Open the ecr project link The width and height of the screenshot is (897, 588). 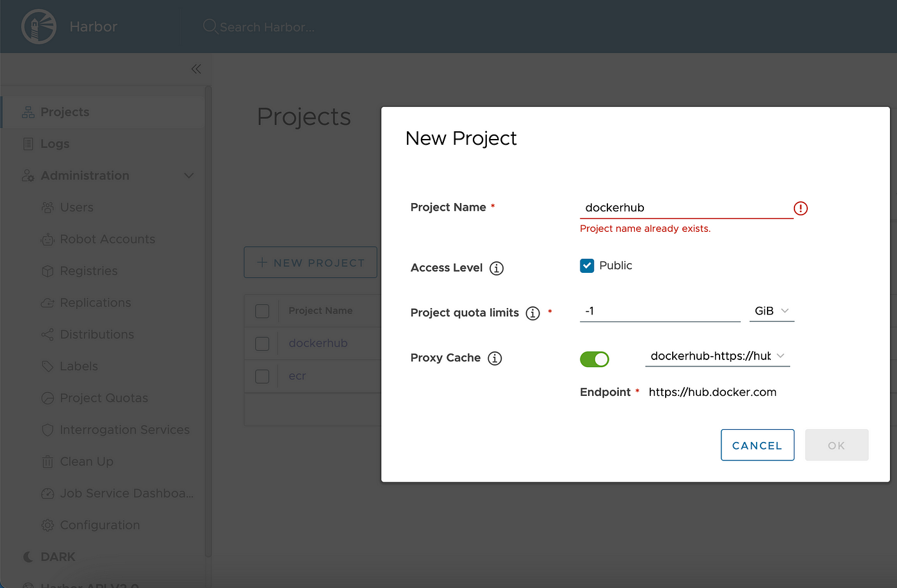[x=297, y=376]
